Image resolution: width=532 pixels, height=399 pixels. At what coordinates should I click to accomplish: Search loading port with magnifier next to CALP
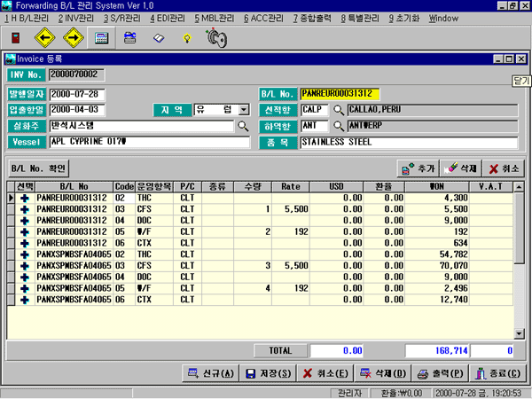[339, 110]
